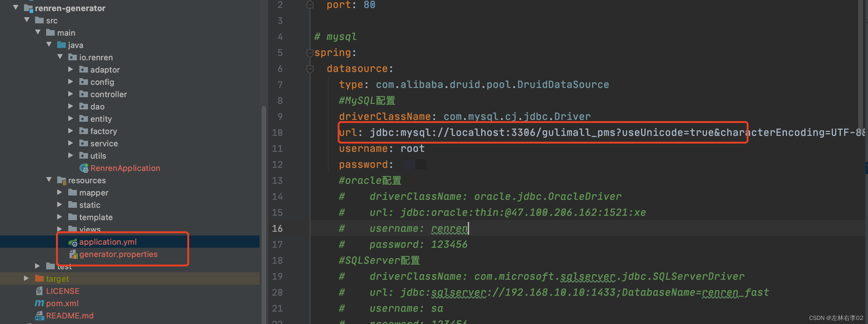Click line number 16 in the gutter
Image resolution: width=868 pixels, height=324 pixels.
(x=277, y=228)
